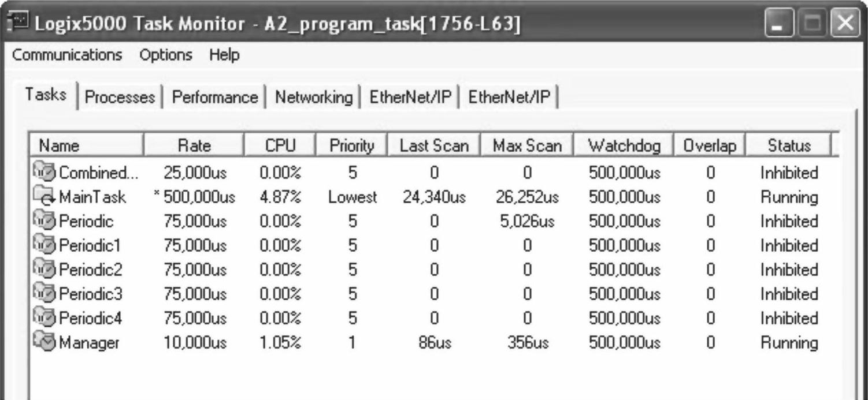The width and height of the screenshot is (868, 400).
Task: Click the Periodic2 task icon
Action: (46, 270)
